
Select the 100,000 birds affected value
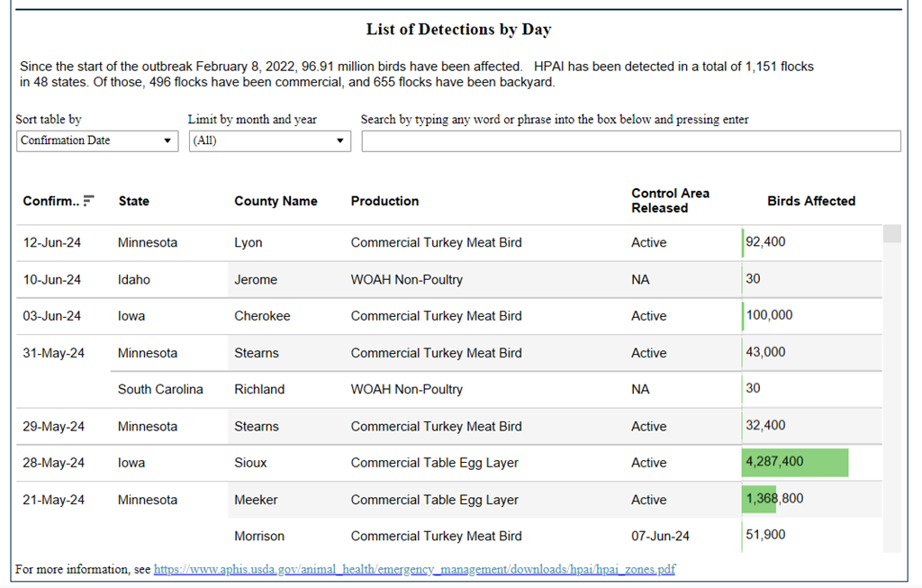point(769,315)
